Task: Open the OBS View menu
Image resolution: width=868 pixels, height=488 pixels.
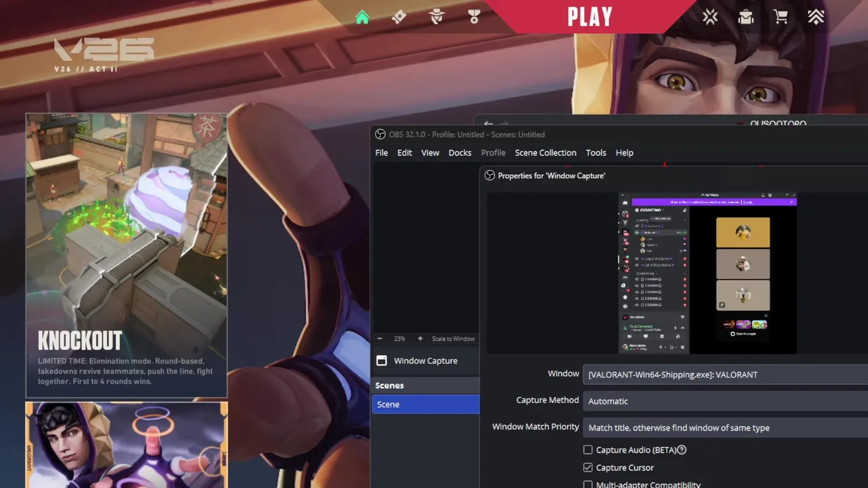Action: tap(430, 152)
